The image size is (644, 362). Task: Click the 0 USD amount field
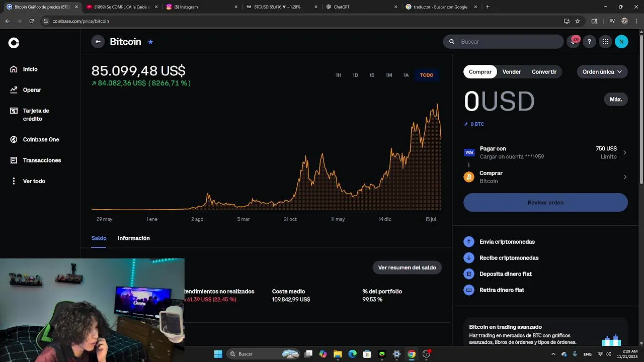499,101
